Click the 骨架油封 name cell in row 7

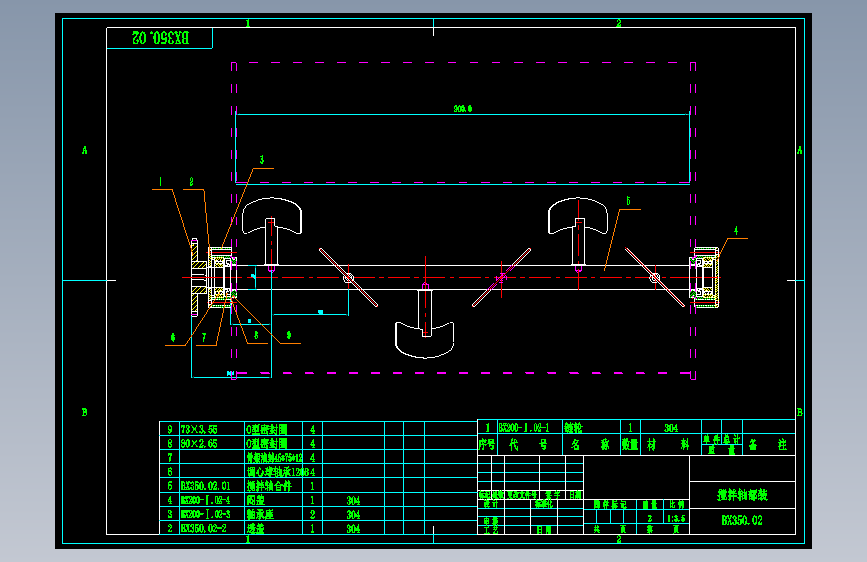pyautogui.click(x=274, y=458)
